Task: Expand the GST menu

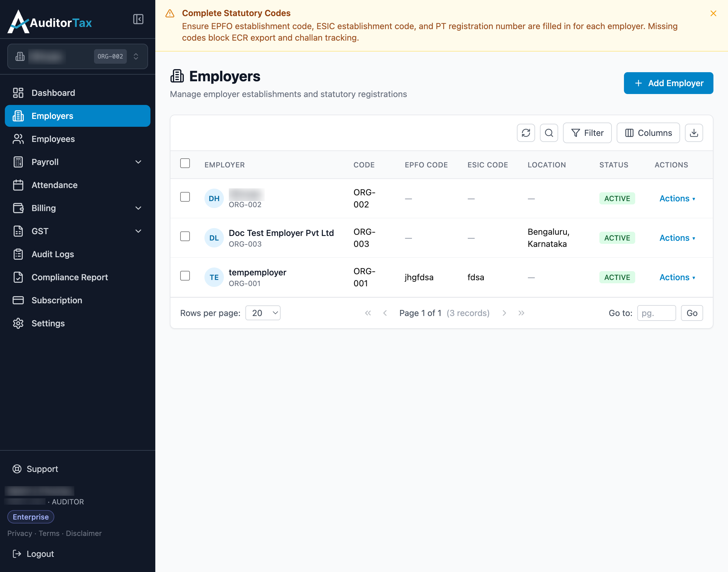Action: click(78, 231)
